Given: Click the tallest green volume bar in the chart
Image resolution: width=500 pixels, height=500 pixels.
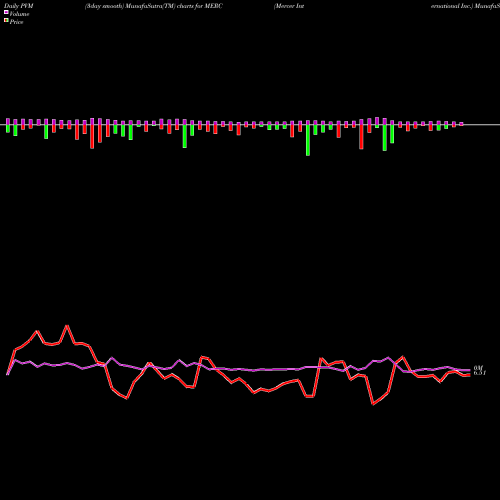Looking at the screenshot, I should coord(308,140).
